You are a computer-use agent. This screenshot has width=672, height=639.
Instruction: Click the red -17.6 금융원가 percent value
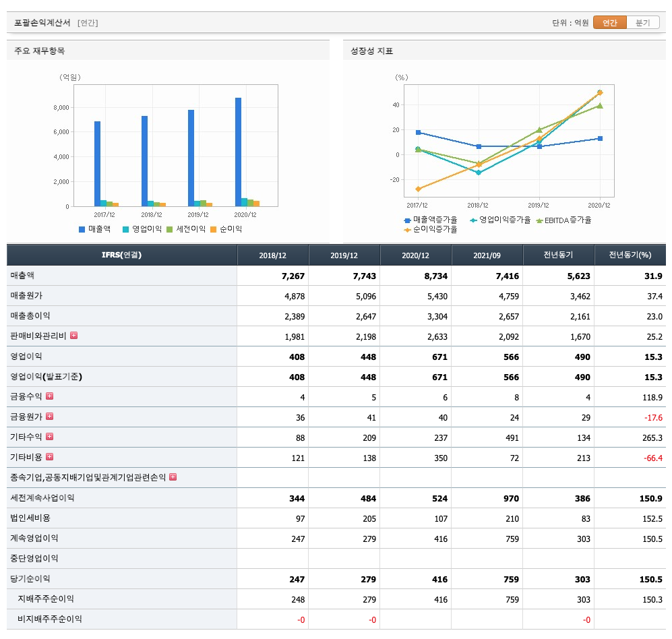pyautogui.click(x=653, y=417)
